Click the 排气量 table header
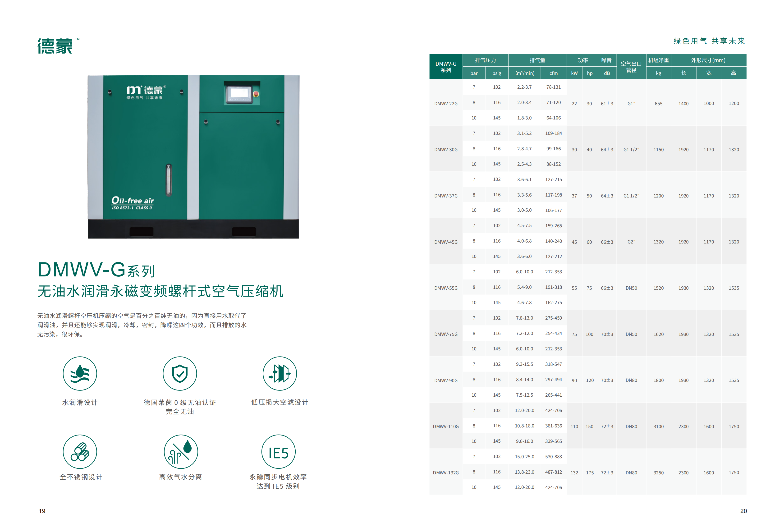The height and width of the screenshot is (532, 784). (537, 60)
